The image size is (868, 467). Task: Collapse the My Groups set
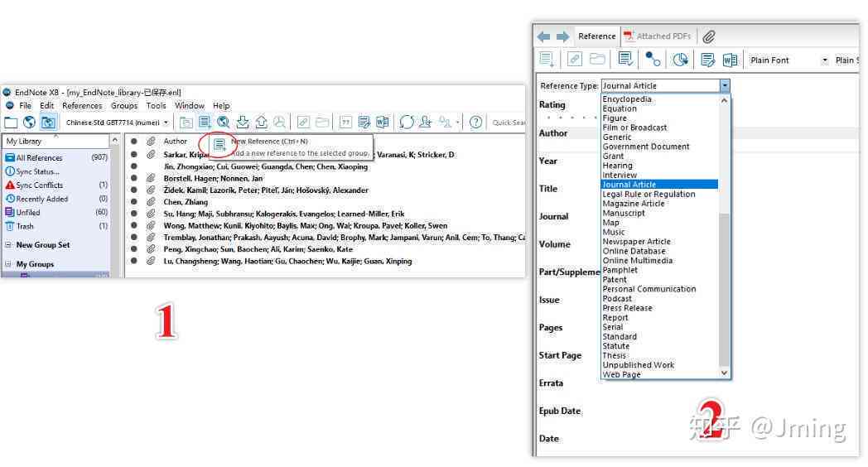8,264
